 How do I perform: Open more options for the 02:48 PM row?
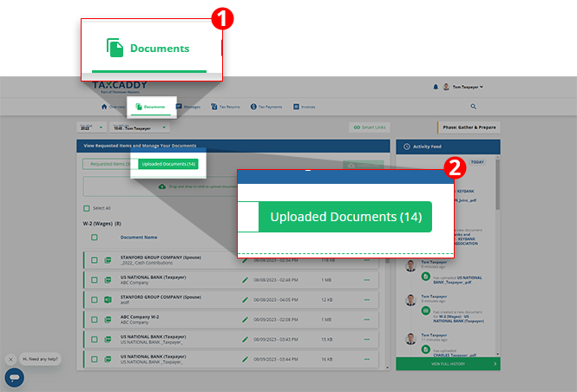pyautogui.click(x=367, y=280)
